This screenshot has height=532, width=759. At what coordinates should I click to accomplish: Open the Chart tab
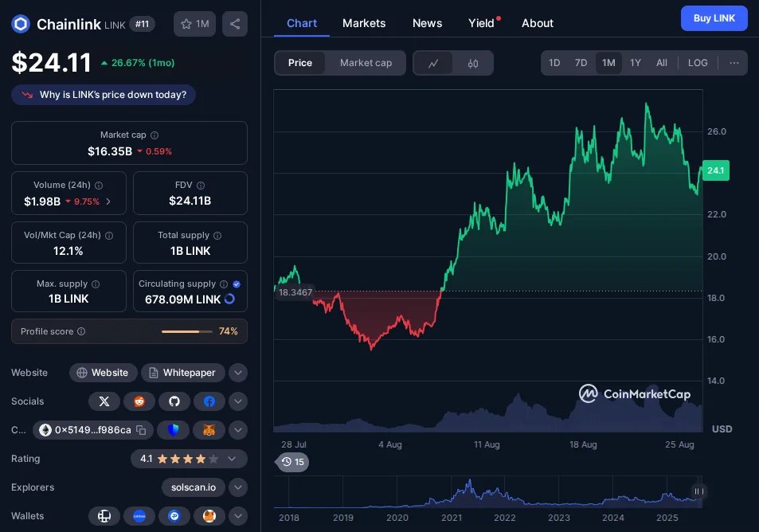point(302,23)
